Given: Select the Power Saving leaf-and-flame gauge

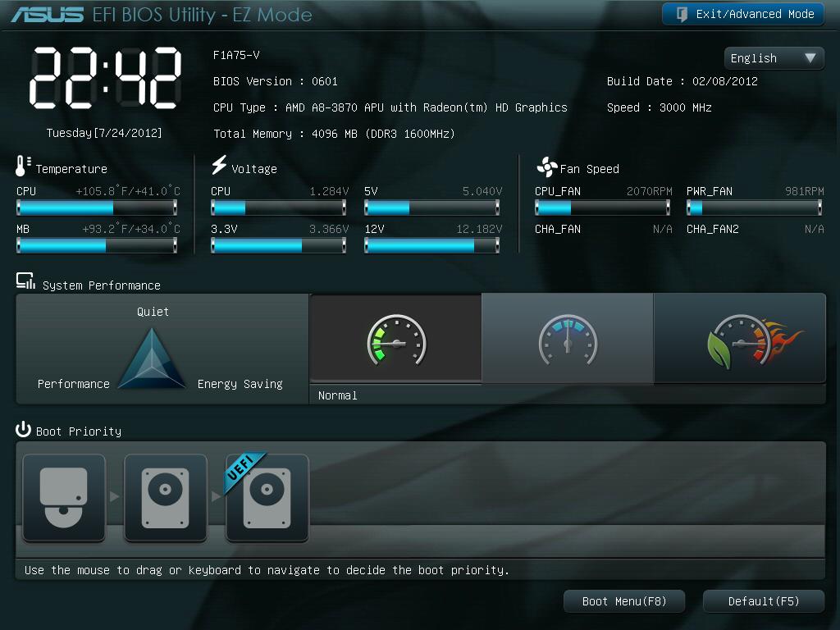Looking at the screenshot, I should [740, 339].
